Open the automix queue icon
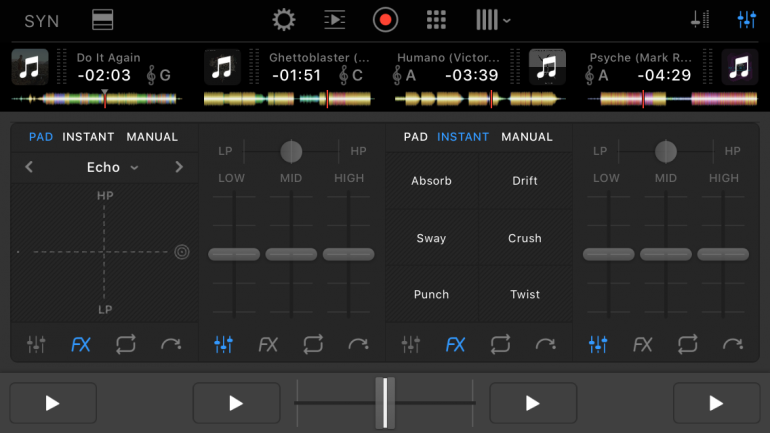 (x=334, y=20)
